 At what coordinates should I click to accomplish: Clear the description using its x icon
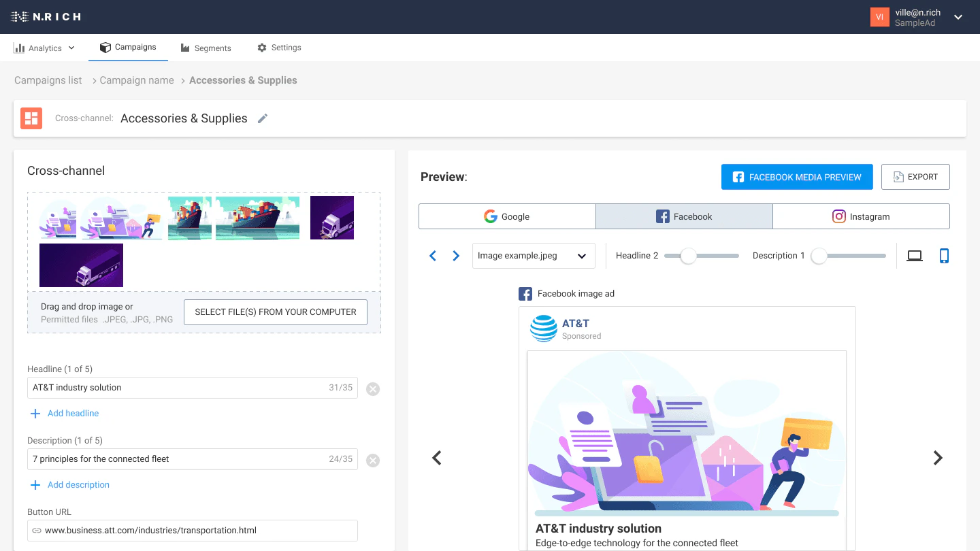[373, 460]
